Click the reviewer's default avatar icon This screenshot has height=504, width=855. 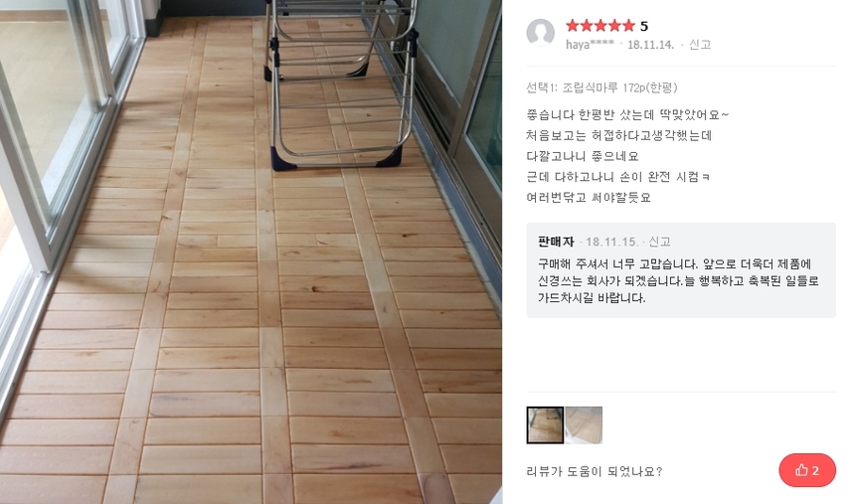(541, 33)
